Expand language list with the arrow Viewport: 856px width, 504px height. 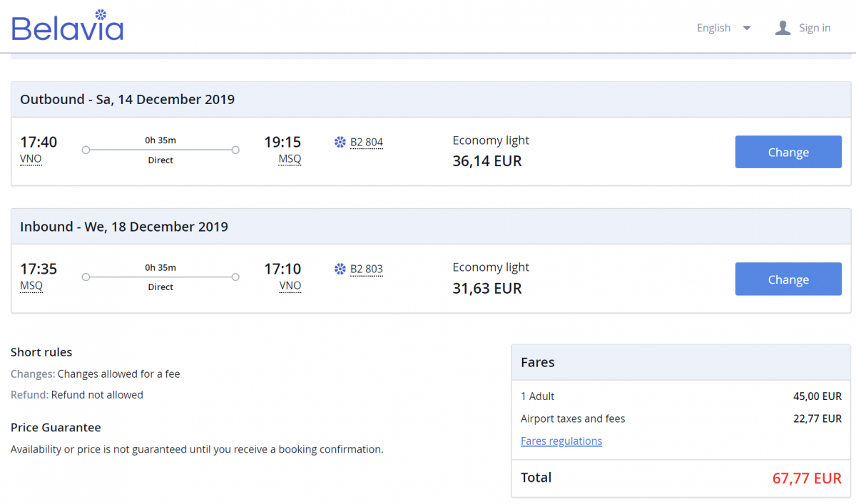click(x=747, y=28)
